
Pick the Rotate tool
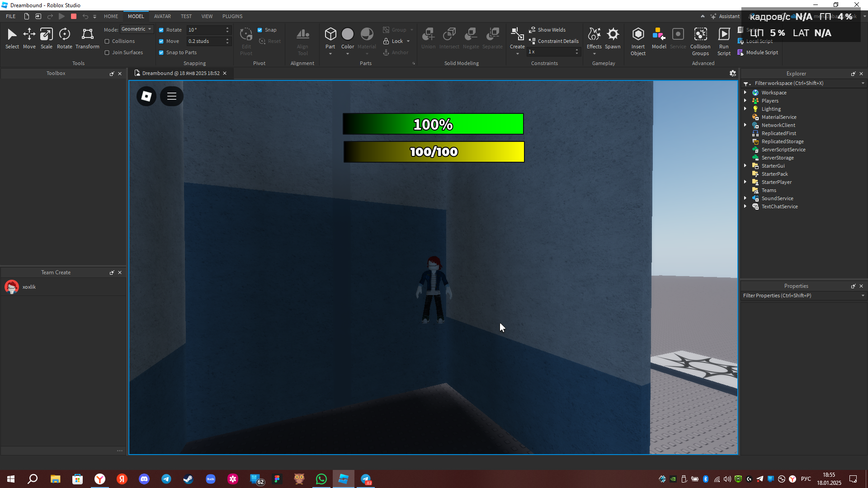pyautogui.click(x=65, y=38)
